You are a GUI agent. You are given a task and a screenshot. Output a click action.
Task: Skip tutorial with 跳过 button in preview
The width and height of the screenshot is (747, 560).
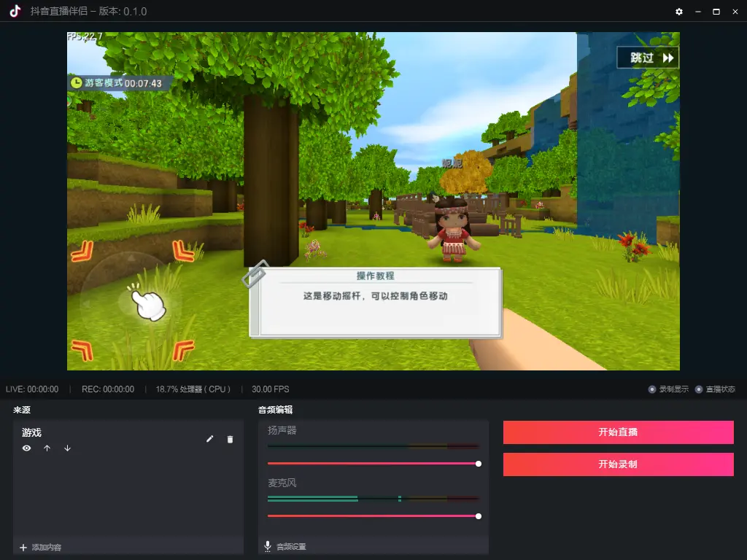[648, 58]
